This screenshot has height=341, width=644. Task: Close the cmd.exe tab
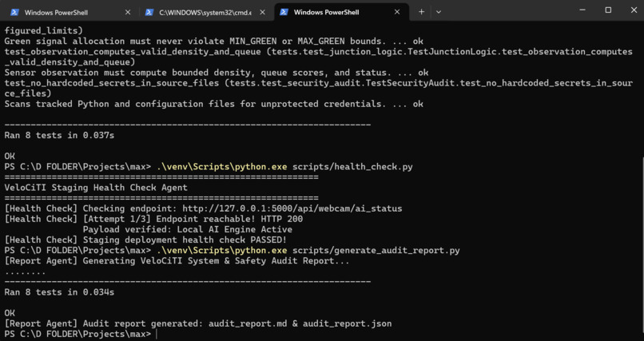[262, 12]
